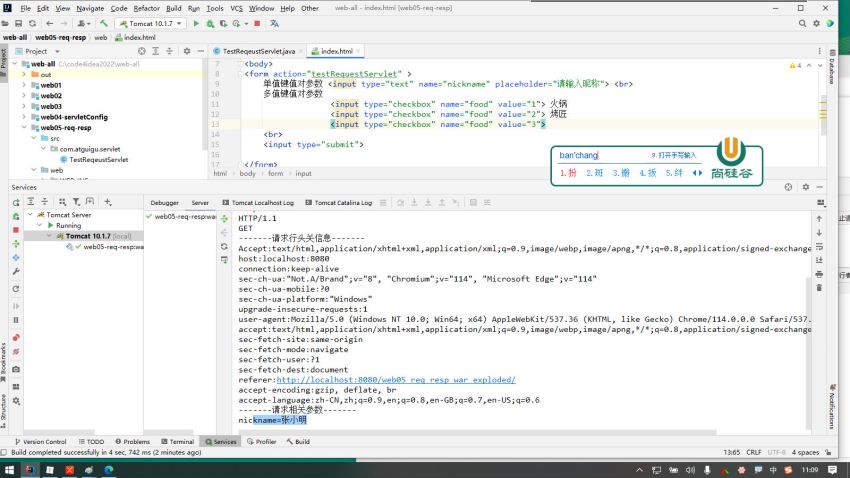The width and height of the screenshot is (850, 478).
Task: Open the Project panel settings gear
Action: point(189,51)
